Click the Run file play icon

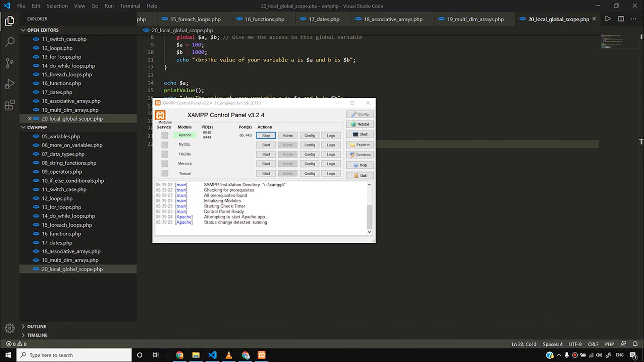tap(608, 19)
